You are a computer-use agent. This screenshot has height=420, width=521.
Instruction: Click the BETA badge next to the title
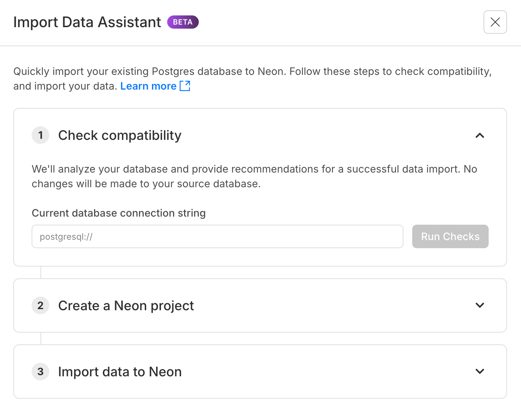pyautogui.click(x=183, y=22)
